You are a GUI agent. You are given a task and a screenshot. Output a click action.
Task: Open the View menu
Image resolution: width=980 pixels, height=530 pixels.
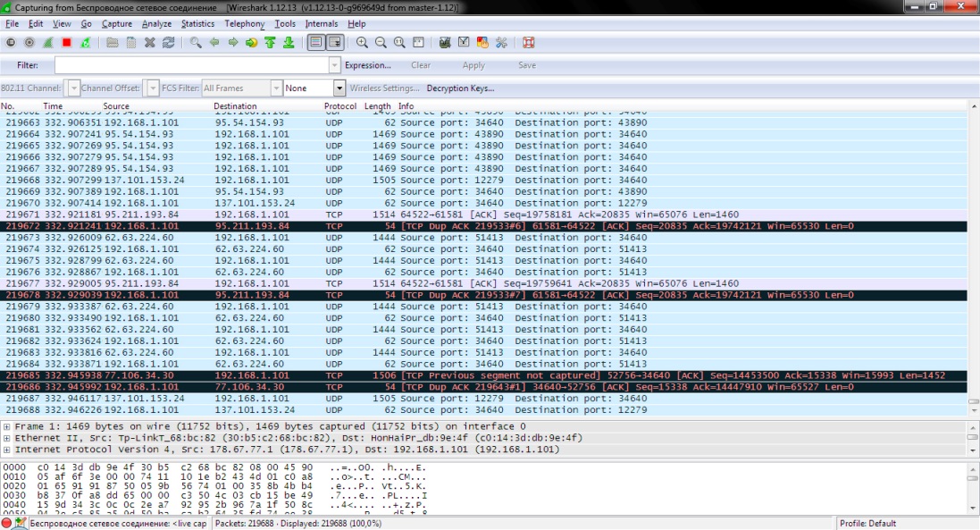(62, 24)
